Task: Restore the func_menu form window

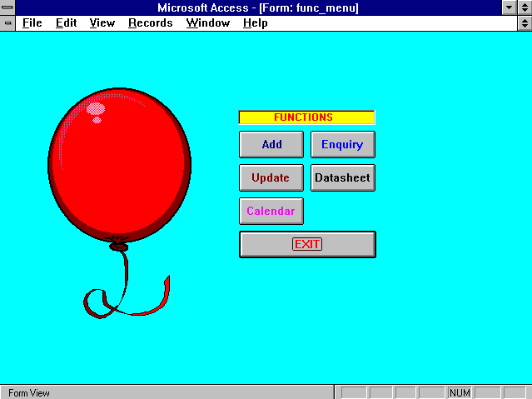Action: tap(525, 23)
